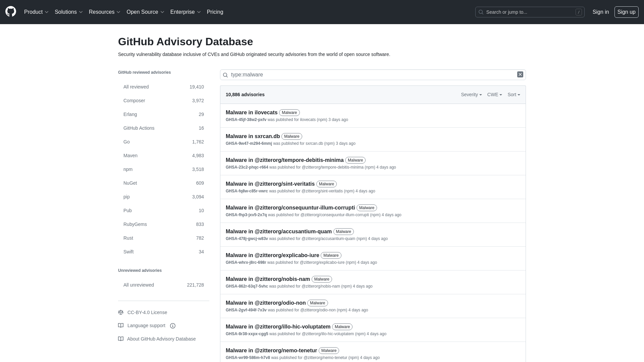Go to the Pricing page
Viewport: 644px width, 362px height.
click(215, 12)
